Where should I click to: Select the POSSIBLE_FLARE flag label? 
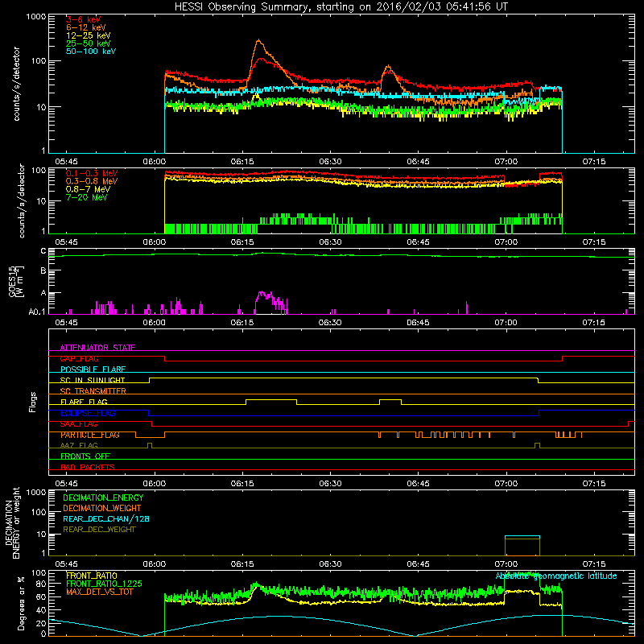point(93,369)
